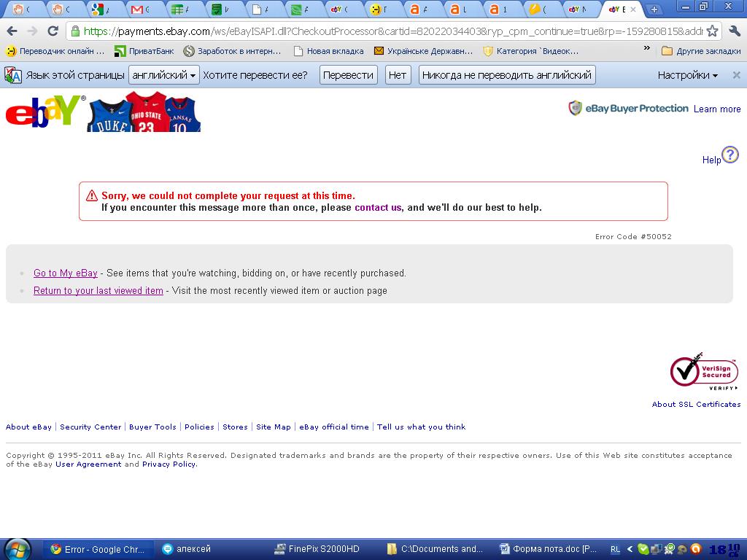Viewport: 747px width, 560px height.
Task: Open the Переводчик онлайн bookmark
Action: coord(55,51)
